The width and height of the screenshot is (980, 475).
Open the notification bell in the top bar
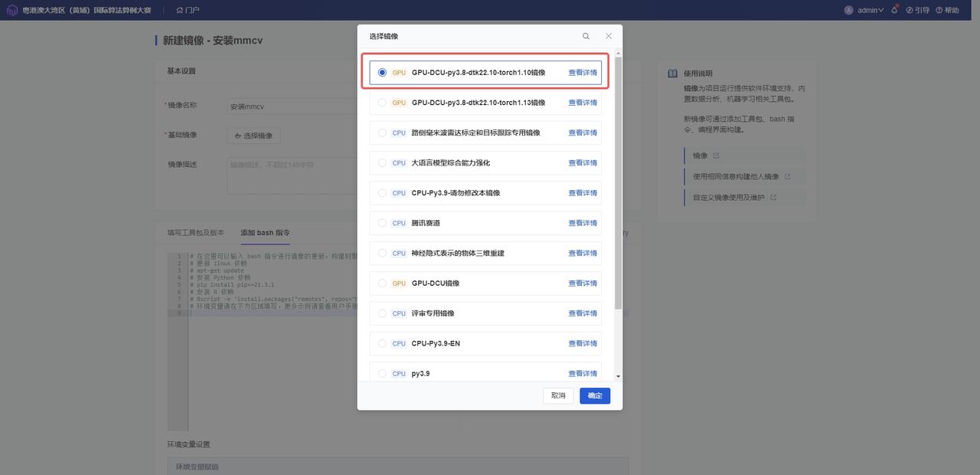coord(893,9)
